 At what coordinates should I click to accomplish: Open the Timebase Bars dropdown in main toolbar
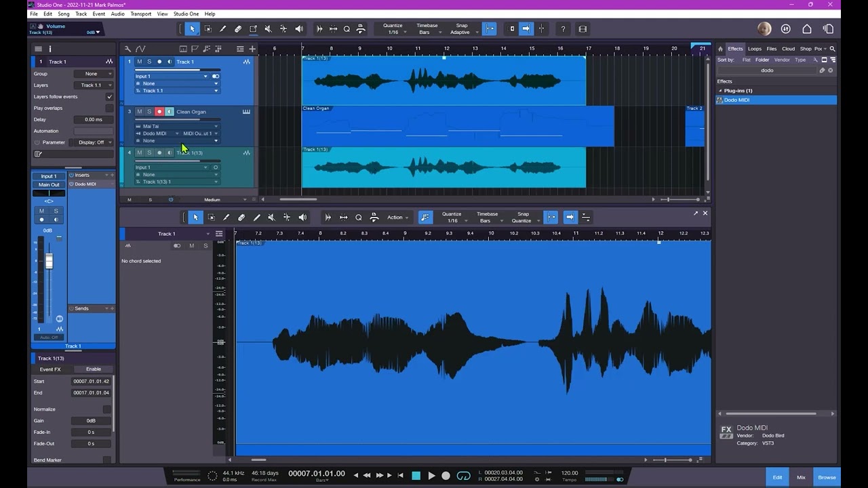[x=427, y=29]
